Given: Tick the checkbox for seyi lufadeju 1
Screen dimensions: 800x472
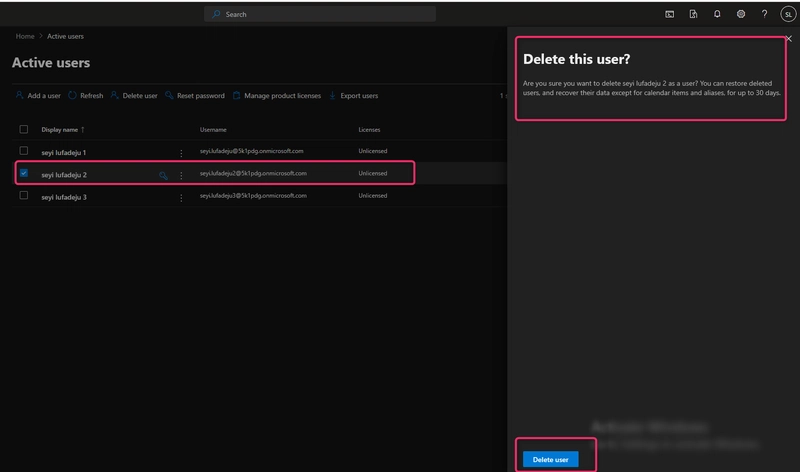Looking at the screenshot, I should click(x=23, y=151).
